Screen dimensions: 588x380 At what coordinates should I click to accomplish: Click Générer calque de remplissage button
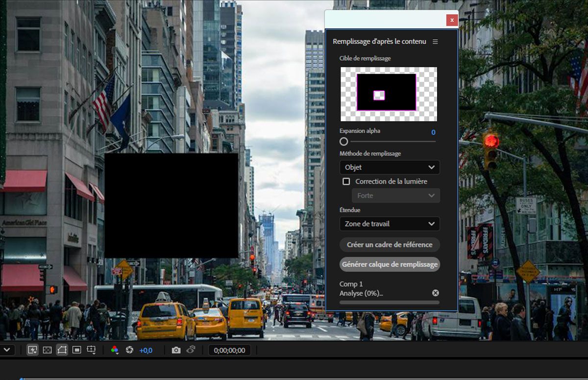pos(390,264)
